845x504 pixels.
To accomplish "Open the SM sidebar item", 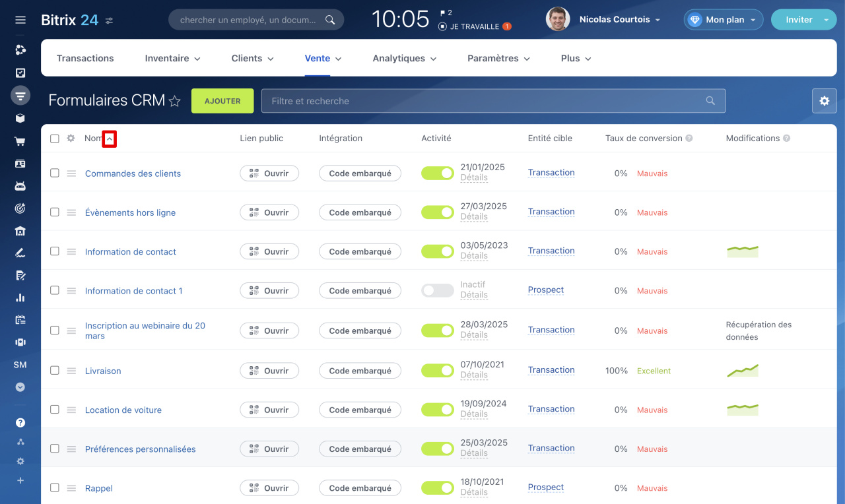I will point(20,365).
